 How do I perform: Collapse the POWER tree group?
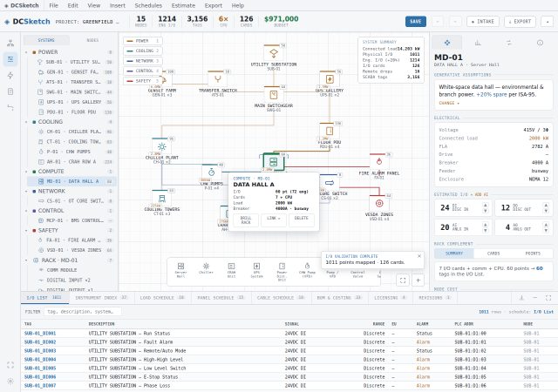point(26,52)
